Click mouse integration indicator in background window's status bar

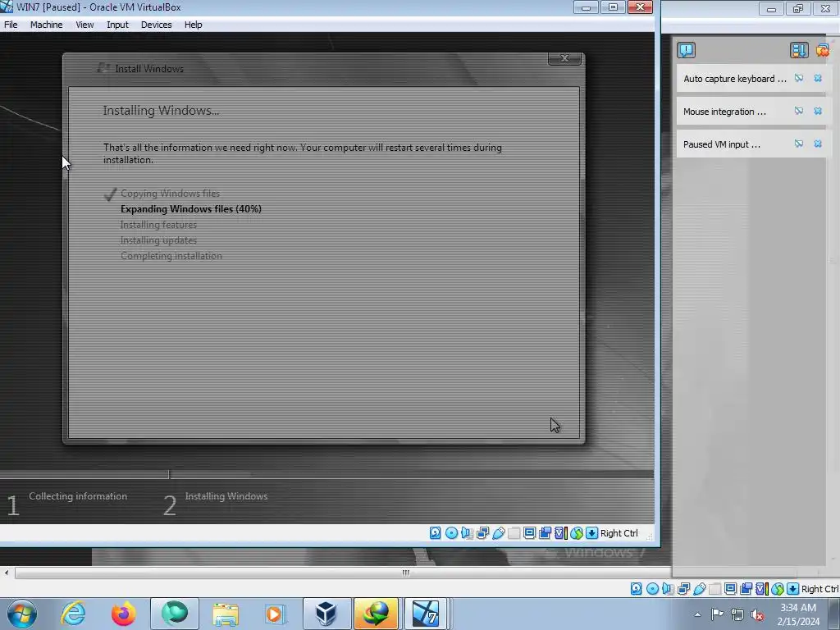click(778, 589)
